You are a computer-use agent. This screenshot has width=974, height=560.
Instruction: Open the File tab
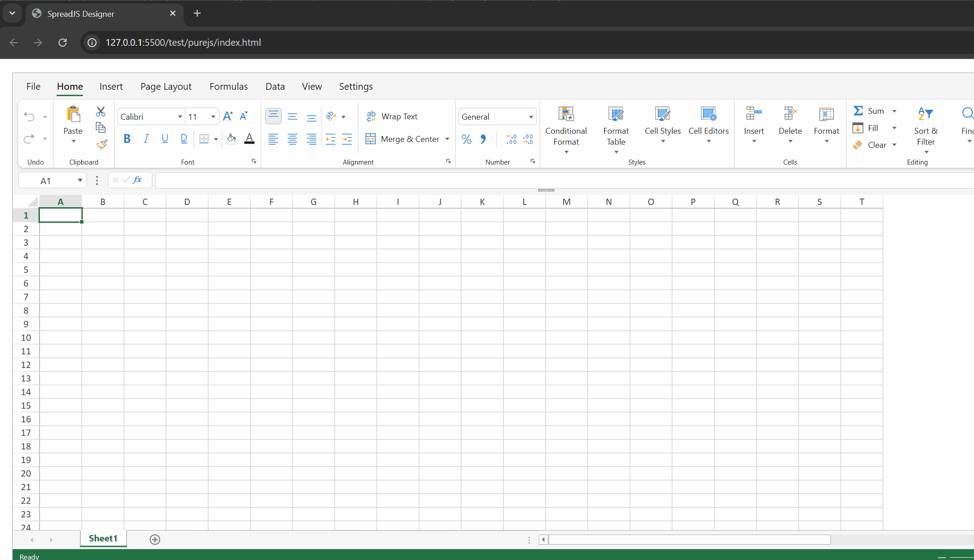(x=33, y=87)
